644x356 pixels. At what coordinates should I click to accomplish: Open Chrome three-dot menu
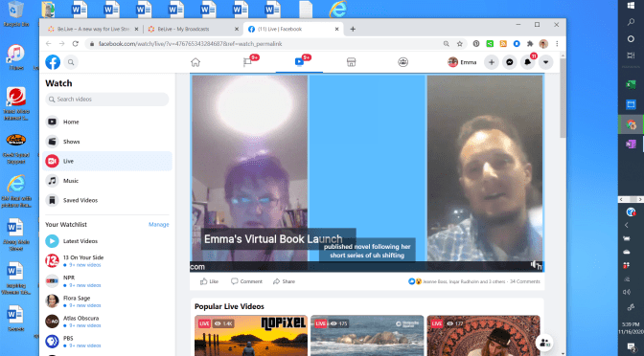click(x=557, y=44)
